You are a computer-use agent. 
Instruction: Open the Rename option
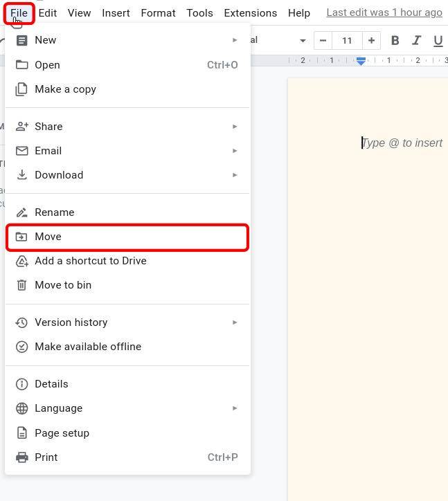(x=54, y=212)
